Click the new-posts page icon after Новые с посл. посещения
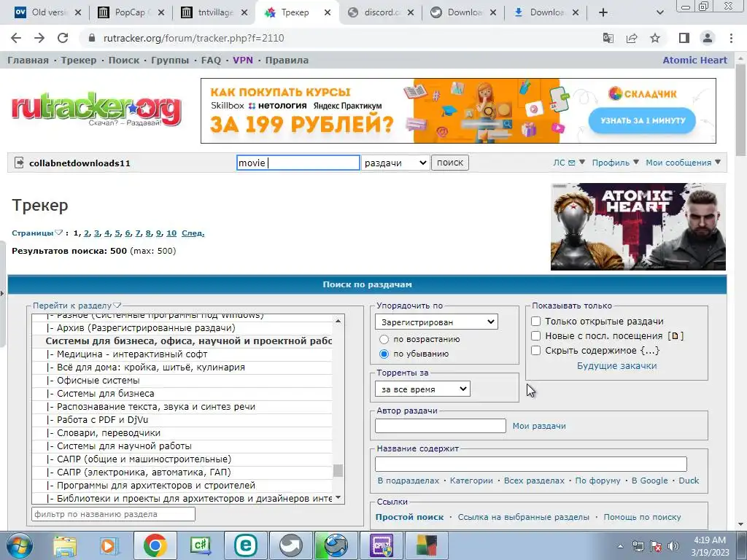Screen dimensions: 747x560 [x=676, y=335]
